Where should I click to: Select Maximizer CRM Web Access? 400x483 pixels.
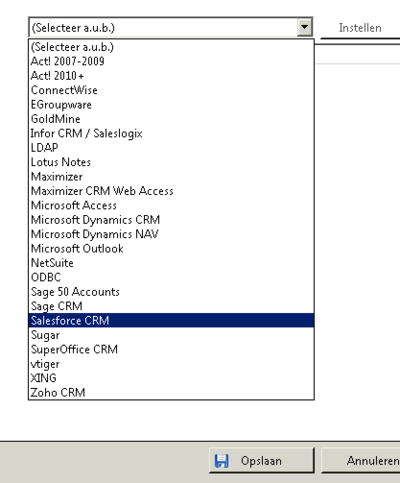[x=171, y=191]
